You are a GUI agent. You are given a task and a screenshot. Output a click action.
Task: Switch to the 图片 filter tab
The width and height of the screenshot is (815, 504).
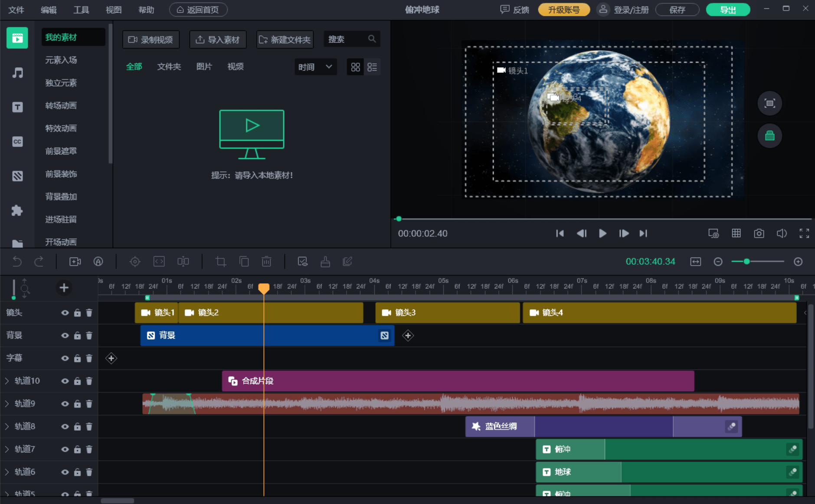(x=204, y=66)
